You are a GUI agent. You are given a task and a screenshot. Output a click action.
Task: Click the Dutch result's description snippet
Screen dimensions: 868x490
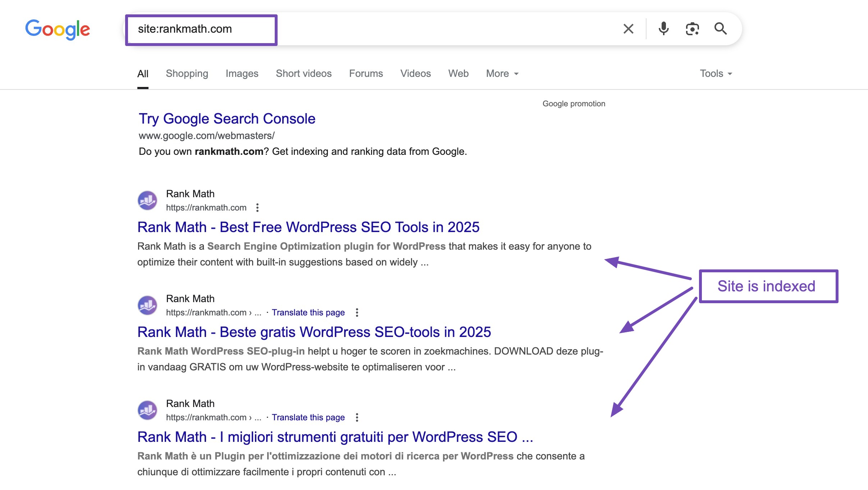370,359
